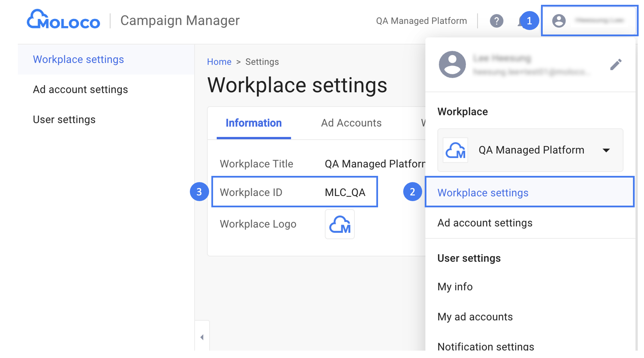Screen dimensions: 644x358
Task: Click the Workplace ID value MLC_QA
Action: [345, 192]
